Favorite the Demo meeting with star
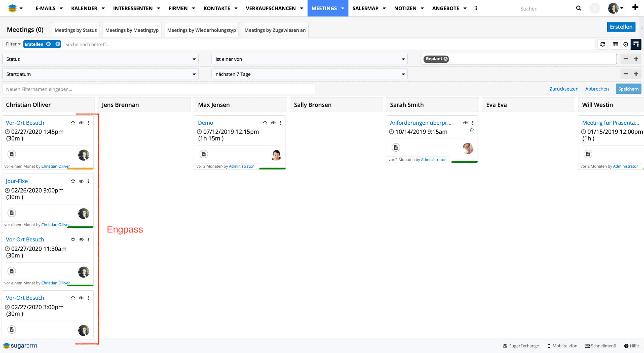This screenshot has height=353, width=644. [265, 123]
